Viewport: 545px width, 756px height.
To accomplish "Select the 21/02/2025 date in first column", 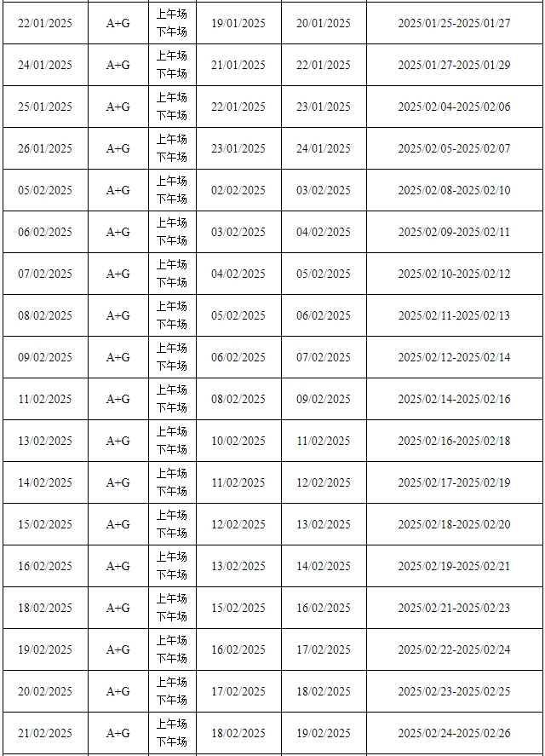I will [45, 733].
